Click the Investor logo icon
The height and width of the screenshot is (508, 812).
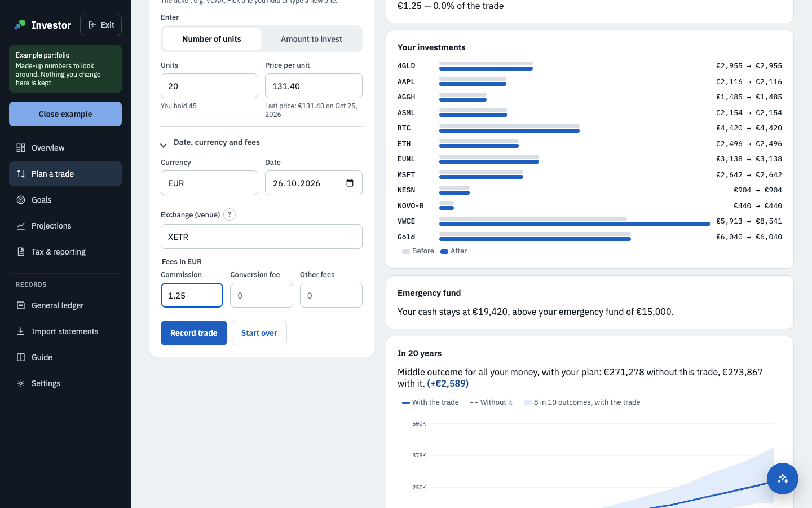click(20, 25)
